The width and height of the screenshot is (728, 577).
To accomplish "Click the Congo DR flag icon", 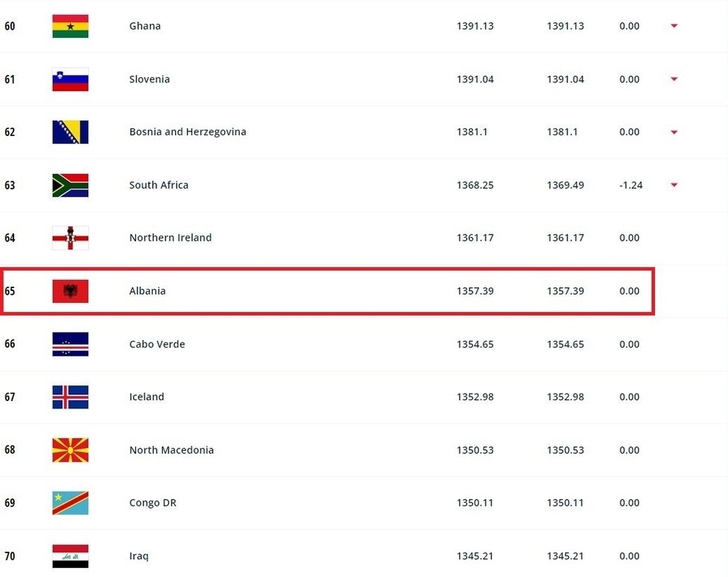I will coord(71,503).
